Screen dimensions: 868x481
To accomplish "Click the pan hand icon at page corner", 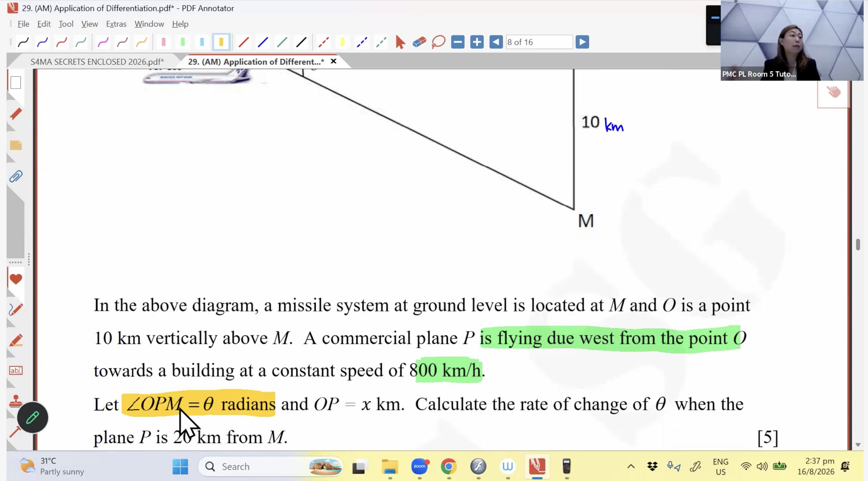I will [834, 92].
